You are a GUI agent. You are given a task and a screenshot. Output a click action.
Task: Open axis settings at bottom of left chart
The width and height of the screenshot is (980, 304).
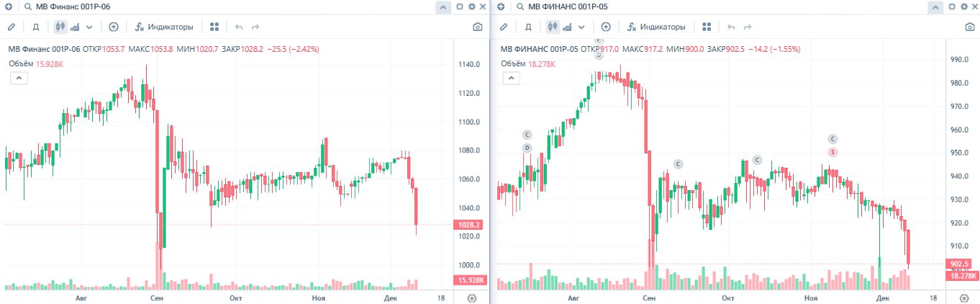[x=472, y=298]
